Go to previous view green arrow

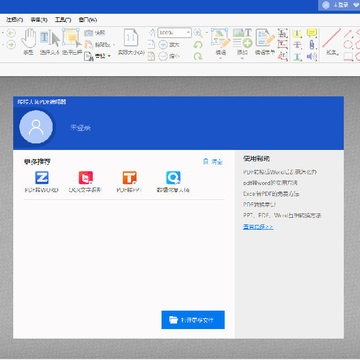(11, 33)
